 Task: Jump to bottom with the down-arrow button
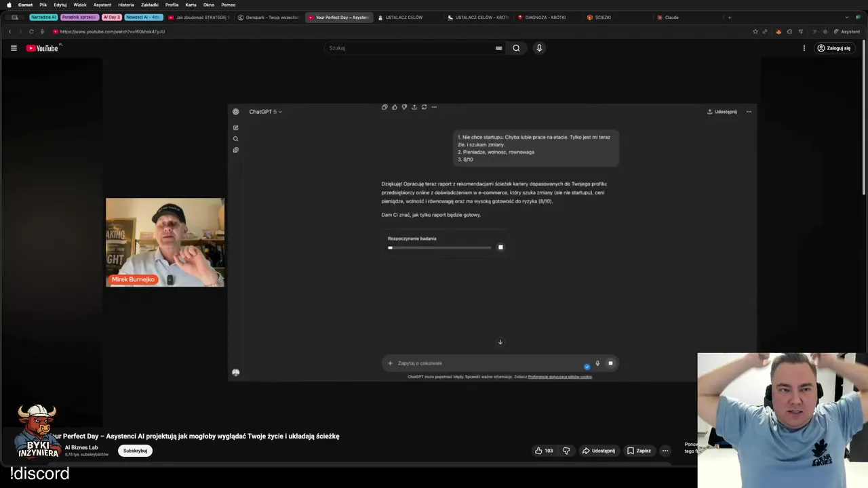(x=500, y=342)
